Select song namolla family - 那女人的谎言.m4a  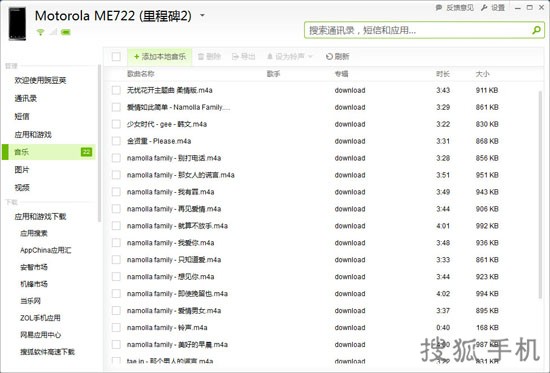click(181, 175)
